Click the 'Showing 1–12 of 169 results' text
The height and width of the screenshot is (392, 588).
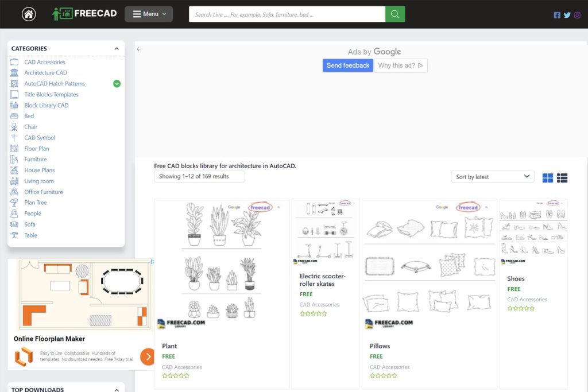194,176
